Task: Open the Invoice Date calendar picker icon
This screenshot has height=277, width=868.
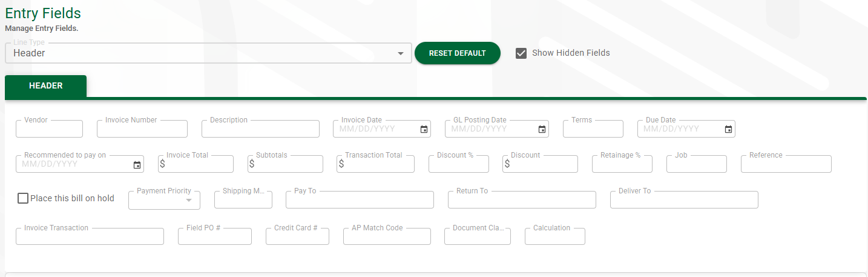Action: 424,129
